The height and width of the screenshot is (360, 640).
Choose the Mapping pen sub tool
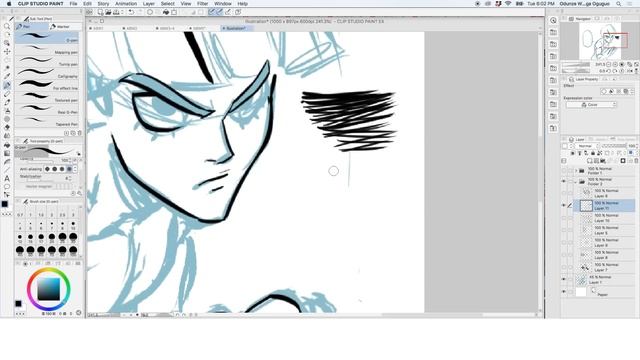[x=47, y=51]
